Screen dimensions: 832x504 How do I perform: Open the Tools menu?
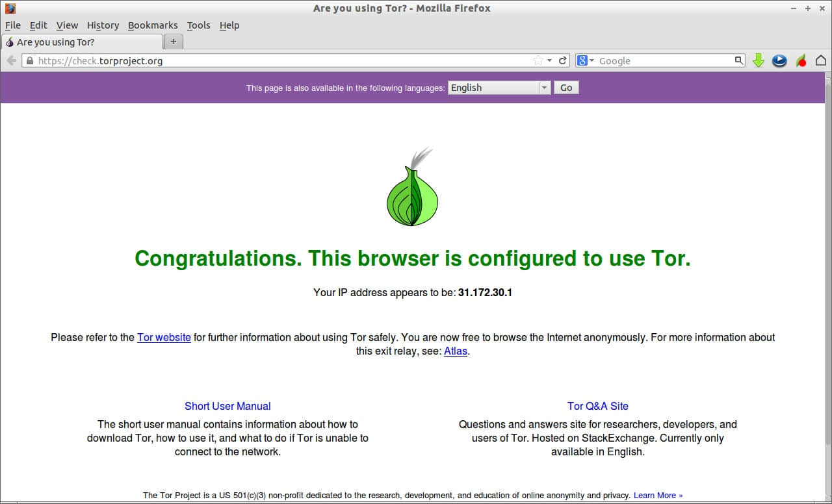[x=198, y=25]
